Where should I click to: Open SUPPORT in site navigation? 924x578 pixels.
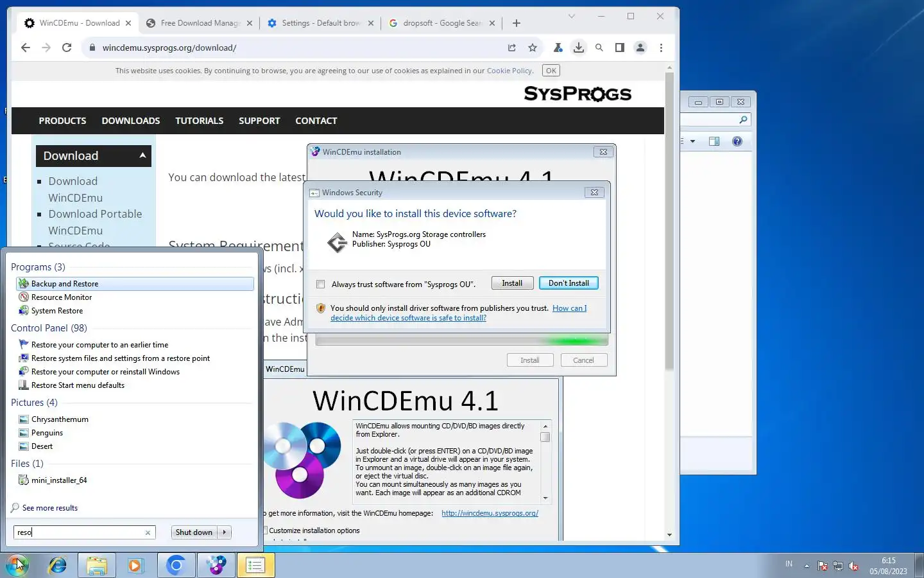point(259,121)
